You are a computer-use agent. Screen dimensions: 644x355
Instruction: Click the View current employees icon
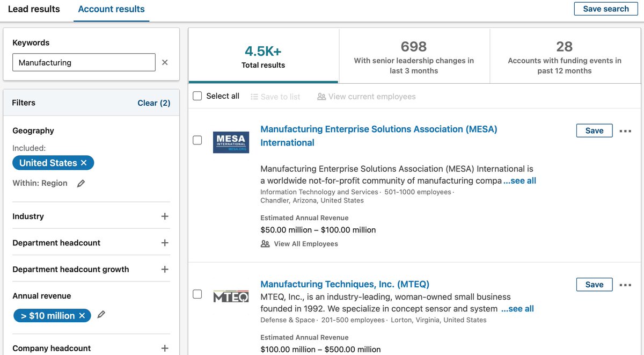pos(321,97)
